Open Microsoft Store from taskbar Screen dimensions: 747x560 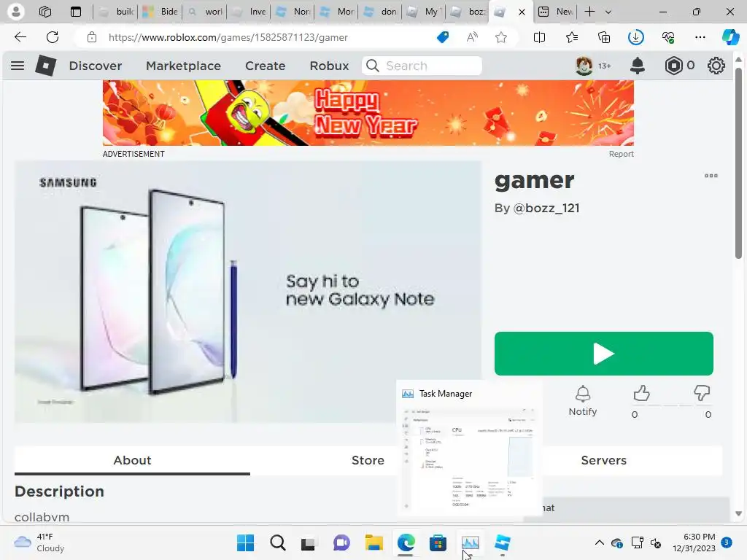pos(438,542)
